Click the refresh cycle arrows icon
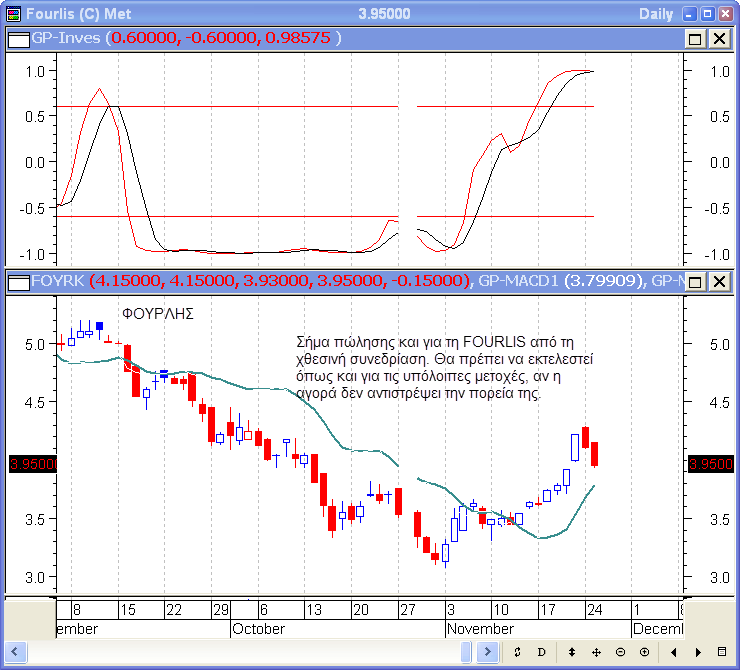 (517, 652)
